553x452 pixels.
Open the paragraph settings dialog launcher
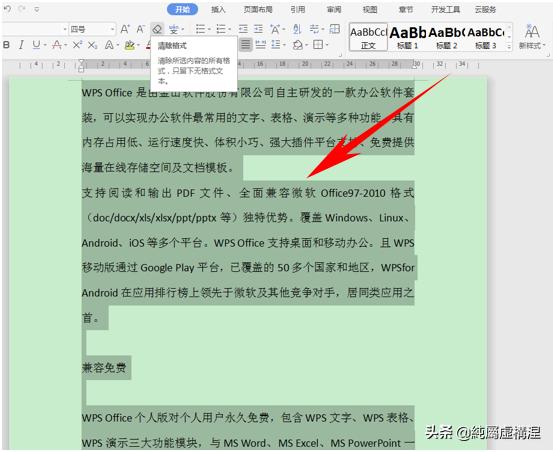(x=340, y=55)
